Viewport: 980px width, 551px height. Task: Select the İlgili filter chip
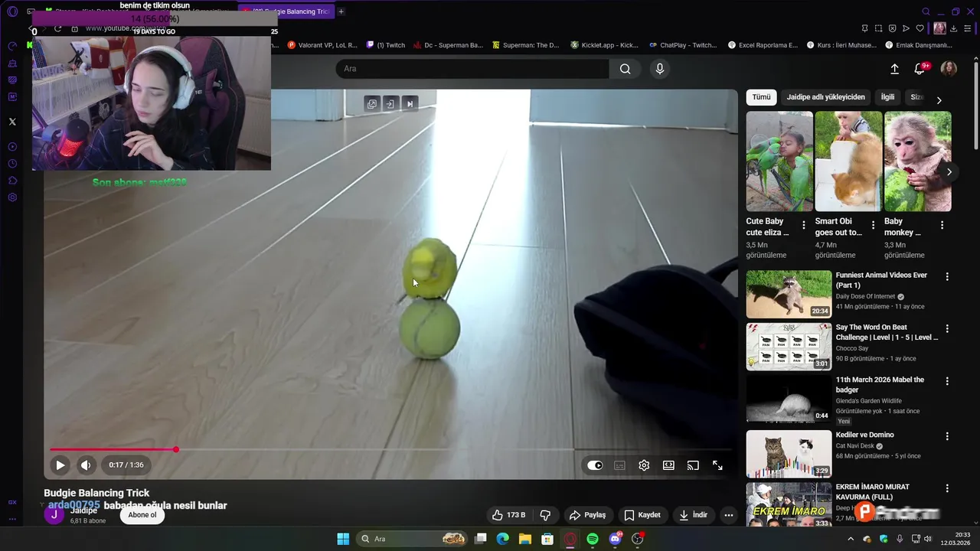pos(887,97)
